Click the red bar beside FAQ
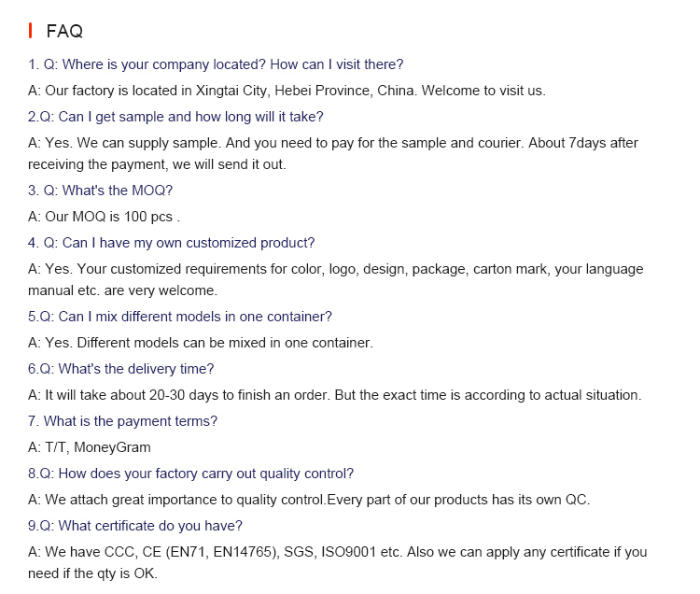Image resolution: width=700 pixels, height=594 pixels. pos(31,32)
